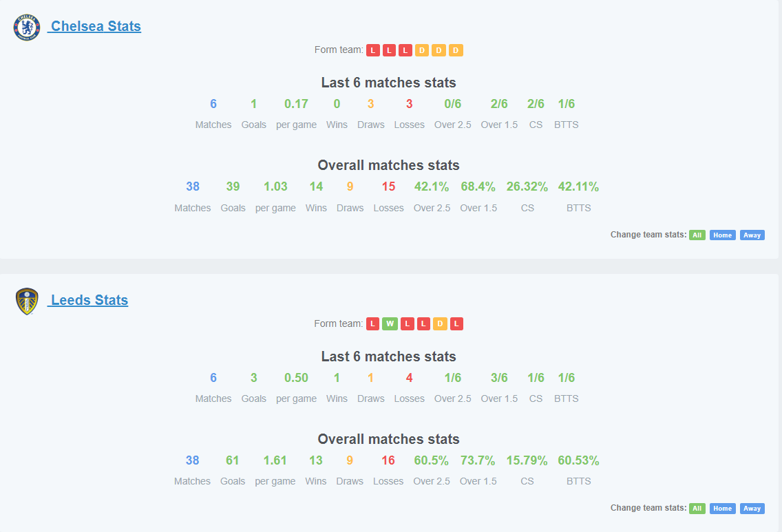782x532 pixels.
Task: Click Chelsea's overall 39 goals value
Action: tap(233, 187)
